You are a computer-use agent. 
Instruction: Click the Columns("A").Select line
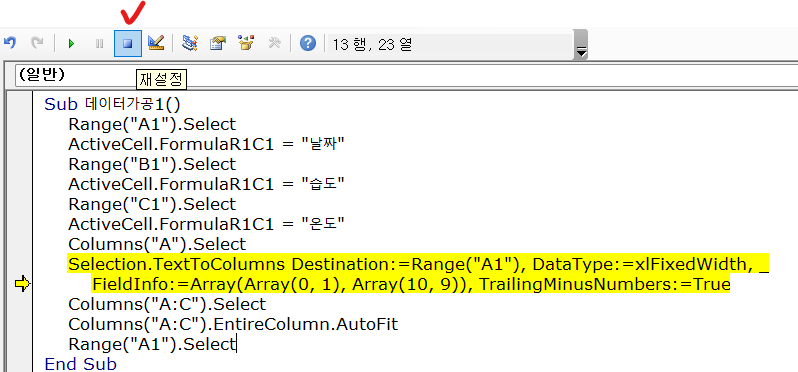pyautogui.click(x=157, y=244)
